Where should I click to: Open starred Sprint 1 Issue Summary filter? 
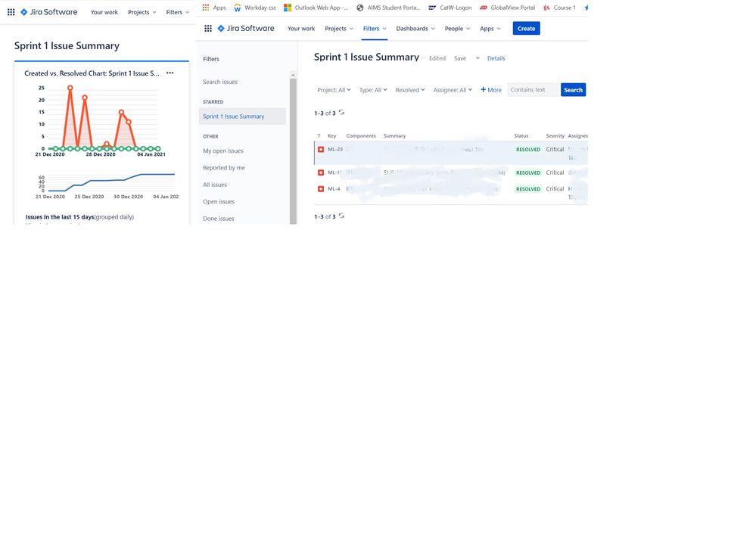click(242, 116)
